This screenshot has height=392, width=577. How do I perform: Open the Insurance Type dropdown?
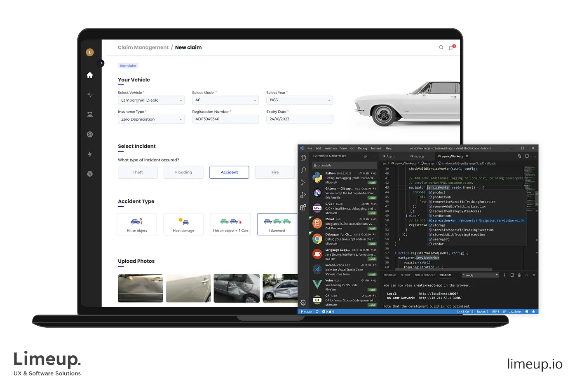coord(151,119)
